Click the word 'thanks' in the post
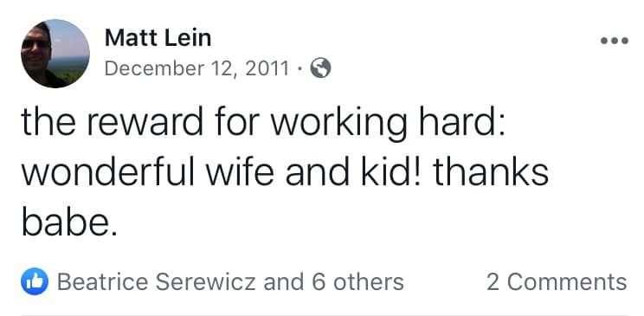 (x=491, y=173)
